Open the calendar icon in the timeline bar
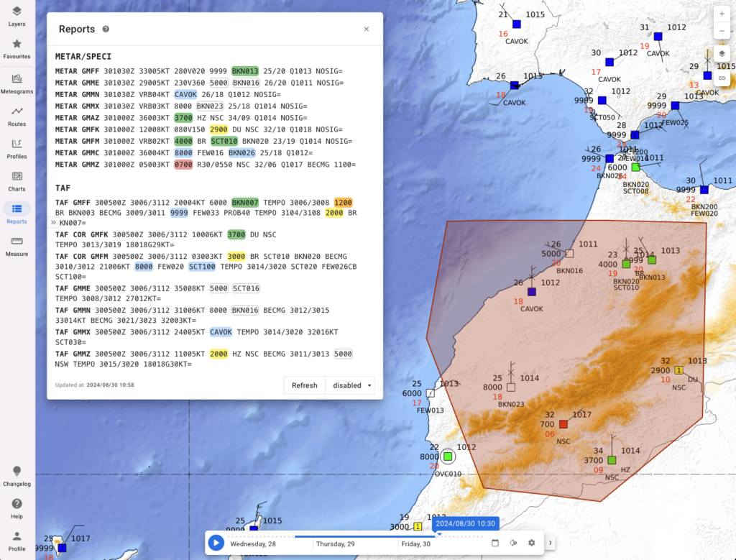 click(494, 542)
